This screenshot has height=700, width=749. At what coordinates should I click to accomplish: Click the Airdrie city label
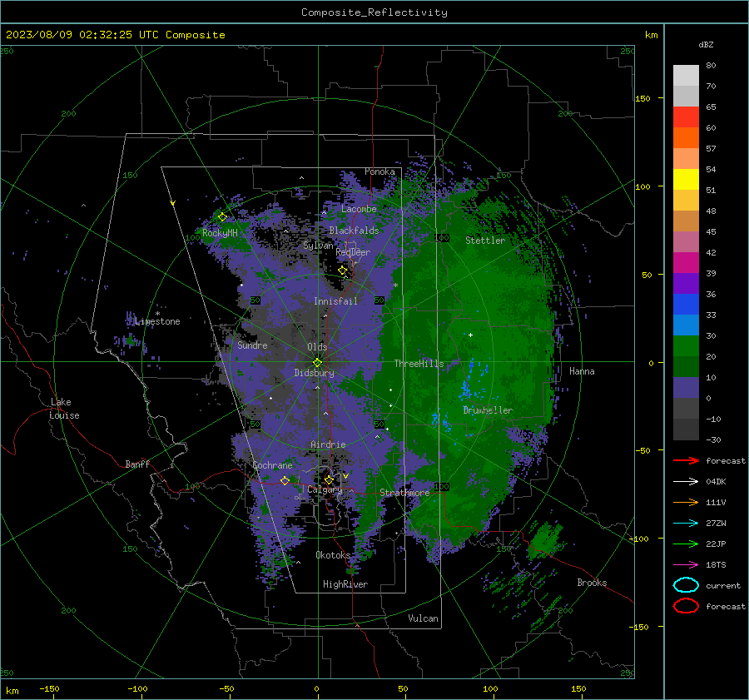tap(328, 444)
